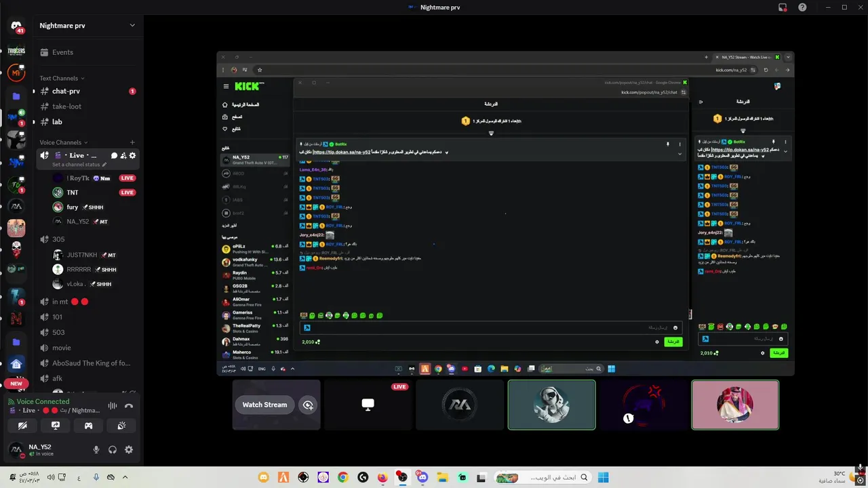This screenshot has width=868, height=488.
Task: Open Firefox from the taskbar
Action: [x=382, y=477]
